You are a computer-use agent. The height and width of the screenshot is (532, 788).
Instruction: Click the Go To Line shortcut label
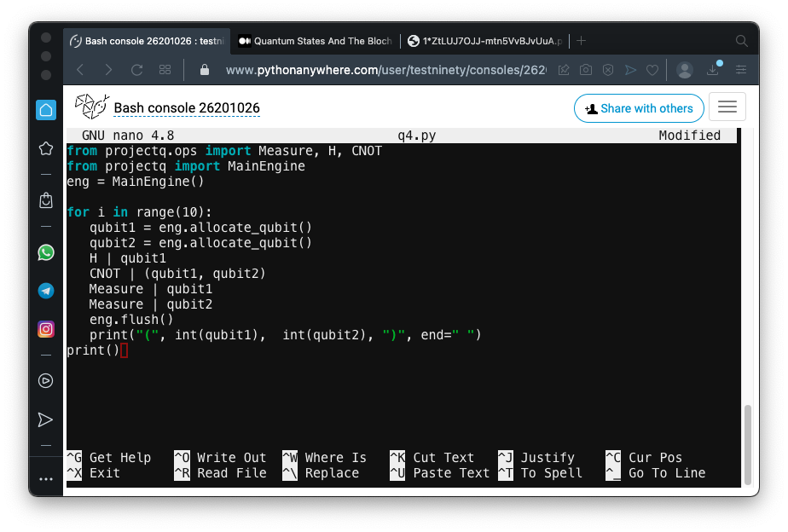[667, 472]
